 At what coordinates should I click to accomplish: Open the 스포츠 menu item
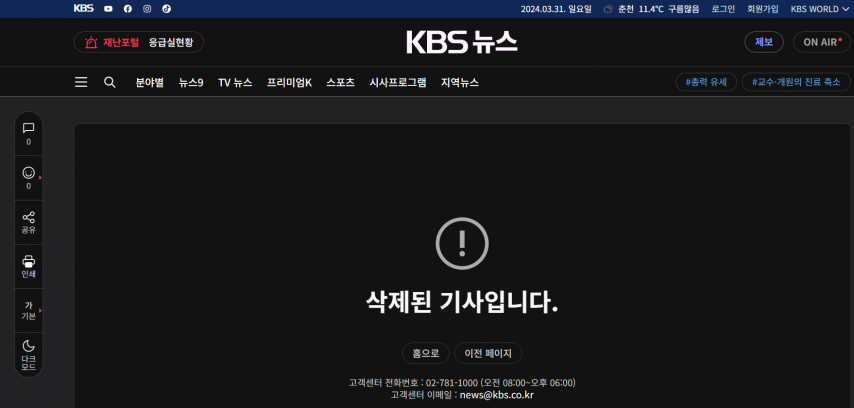coord(340,83)
